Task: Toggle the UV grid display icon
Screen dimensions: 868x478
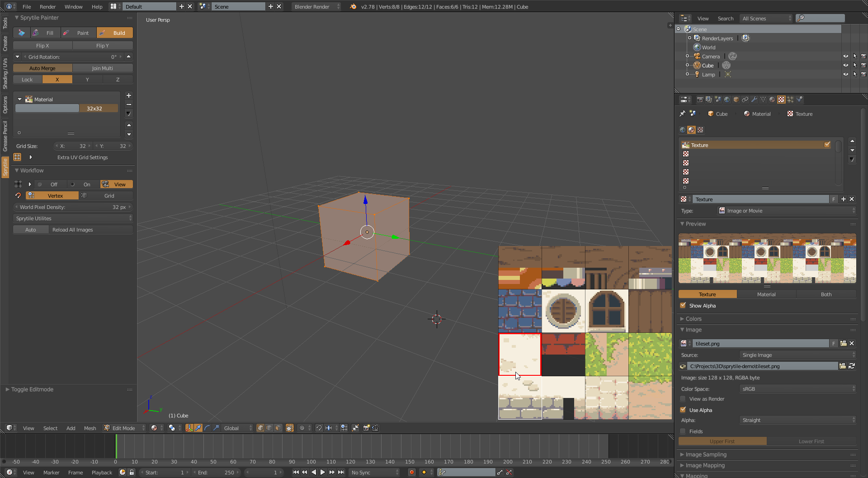Action: click(18, 157)
